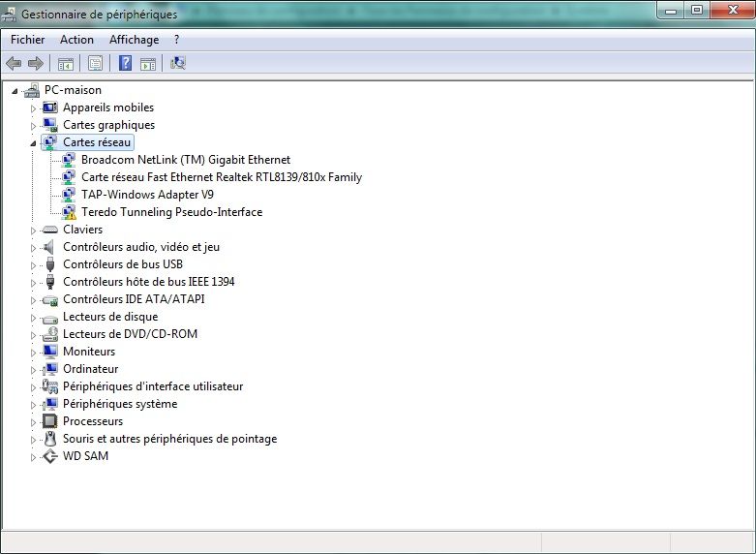The width and height of the screenshot is (756, 554).
Task: Click the TAP-Windows Adapter V9 icon
Action: [69, 195]
